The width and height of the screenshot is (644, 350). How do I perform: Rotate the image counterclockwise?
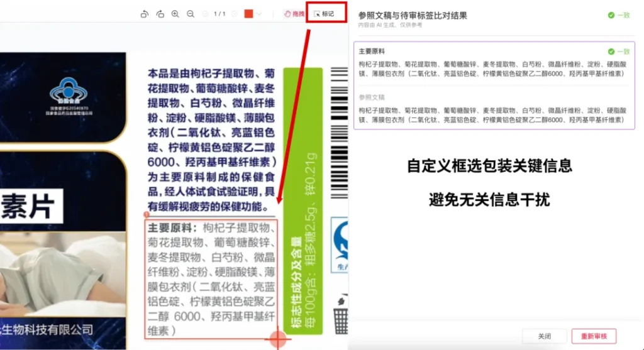tap(144, 14)
